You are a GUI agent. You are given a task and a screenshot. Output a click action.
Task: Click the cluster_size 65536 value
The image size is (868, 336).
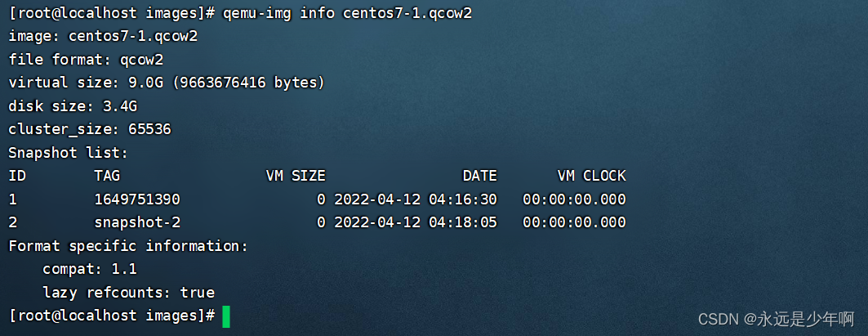[149, 129]
